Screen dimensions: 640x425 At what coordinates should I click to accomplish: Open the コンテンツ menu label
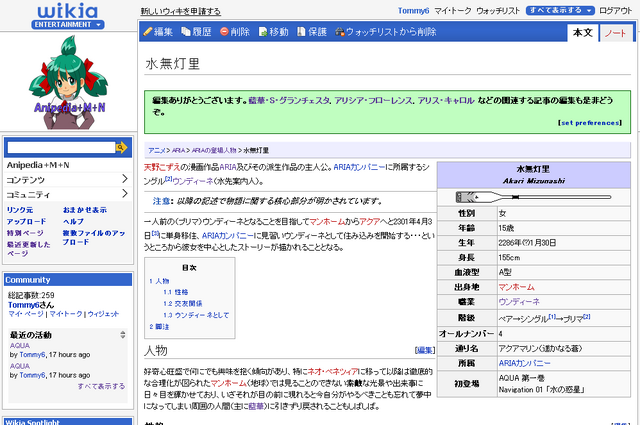(x=25, y=180)
